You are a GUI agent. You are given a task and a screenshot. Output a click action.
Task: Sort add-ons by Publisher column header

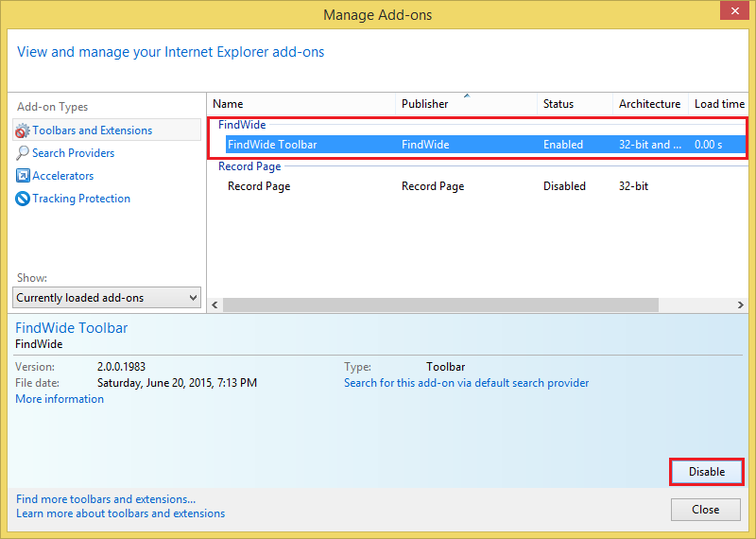(466, 104)
